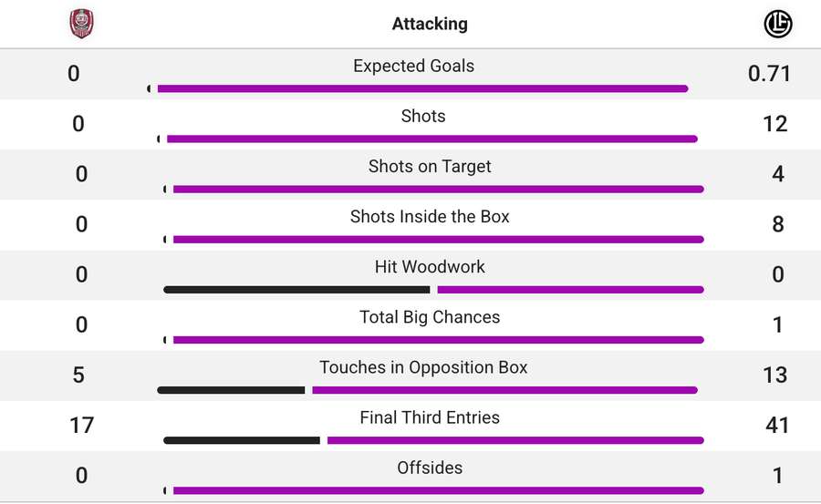Click the away Shots value 12

tap(774, 124)
